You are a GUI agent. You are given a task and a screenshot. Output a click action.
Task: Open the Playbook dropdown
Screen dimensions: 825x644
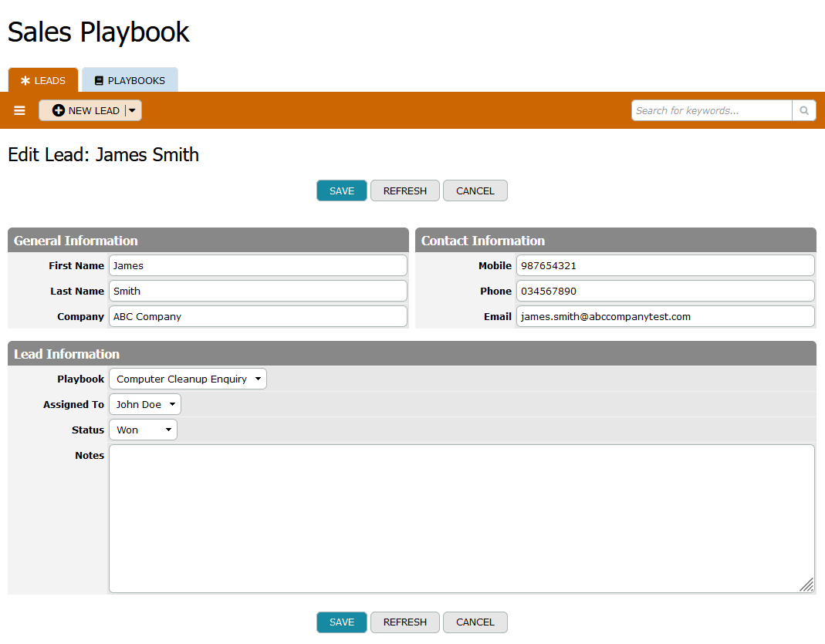tap(188, 379)
